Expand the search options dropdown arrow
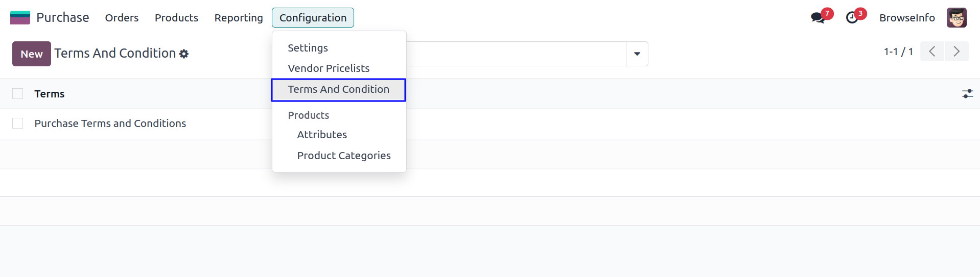Screen dimensions: 980x277 click(637, 54)
